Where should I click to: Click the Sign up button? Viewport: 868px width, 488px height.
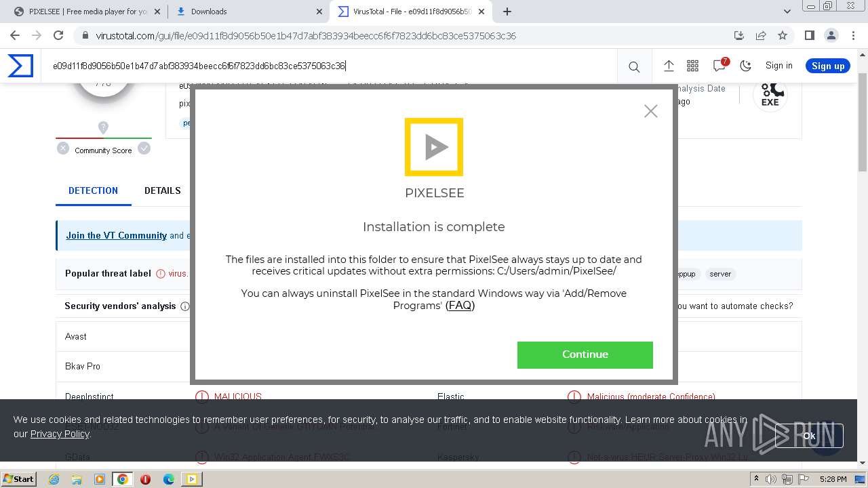coord(828,66)
